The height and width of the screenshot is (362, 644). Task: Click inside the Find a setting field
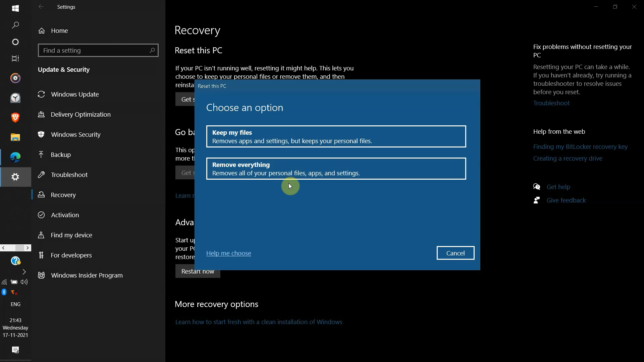tap(91, 50)
